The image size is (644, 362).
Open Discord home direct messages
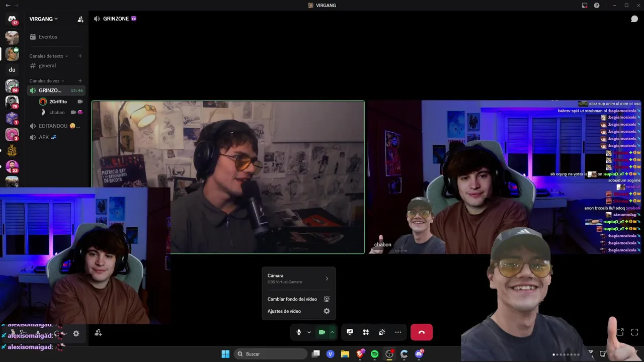[12, 19]
